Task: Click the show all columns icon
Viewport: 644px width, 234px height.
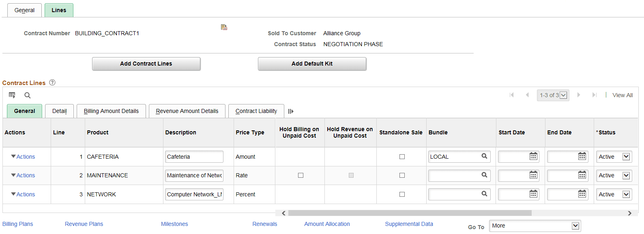Action: coord(291,111)
